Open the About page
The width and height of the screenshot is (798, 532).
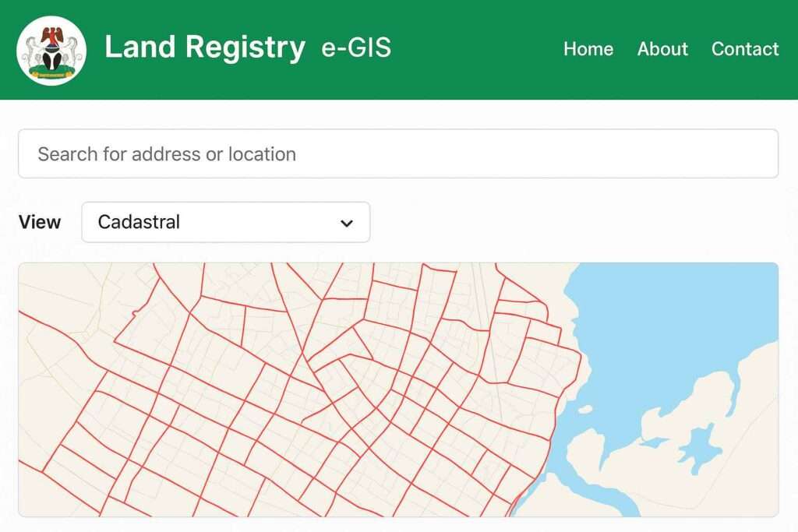pyautogui.click(x=662, y=49)
